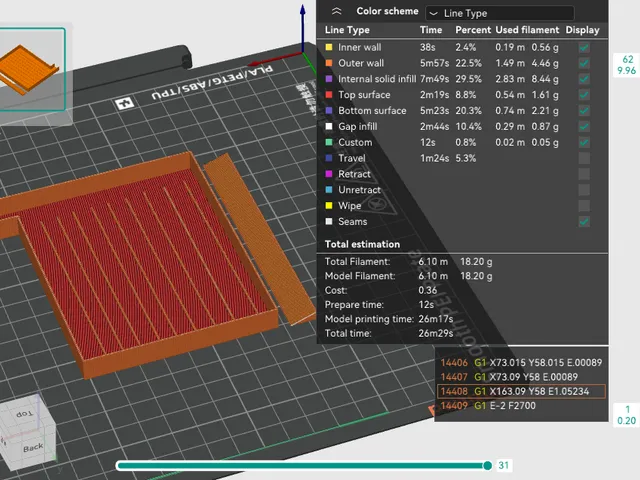The height and width of the screenshot is (480, 640).
Task: Click the Internal solid infill purple swatch
Action: 329,79
